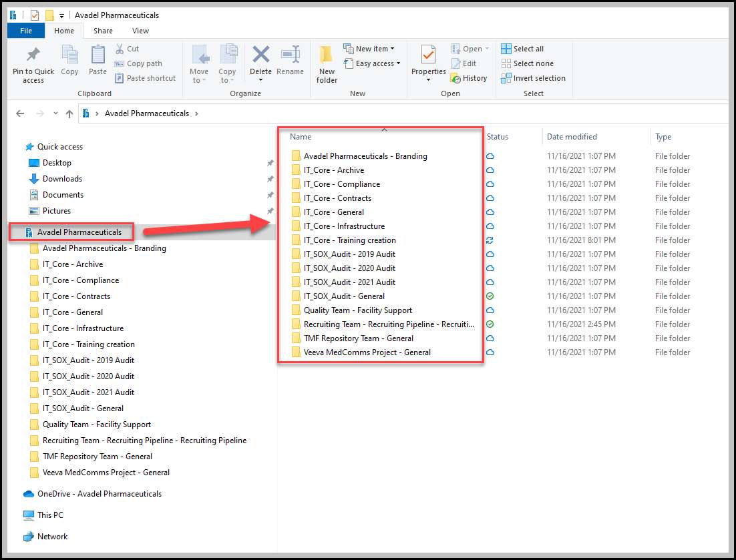Viewport: 736px width, 560px height.
Task: Click Select none in ribbon
Action: (527, 63)
